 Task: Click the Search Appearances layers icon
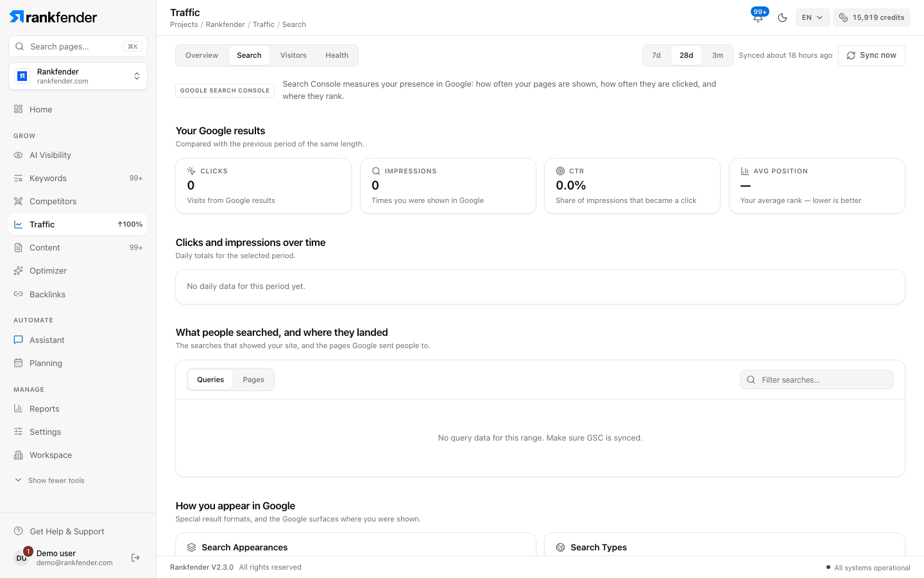point(191,547)
